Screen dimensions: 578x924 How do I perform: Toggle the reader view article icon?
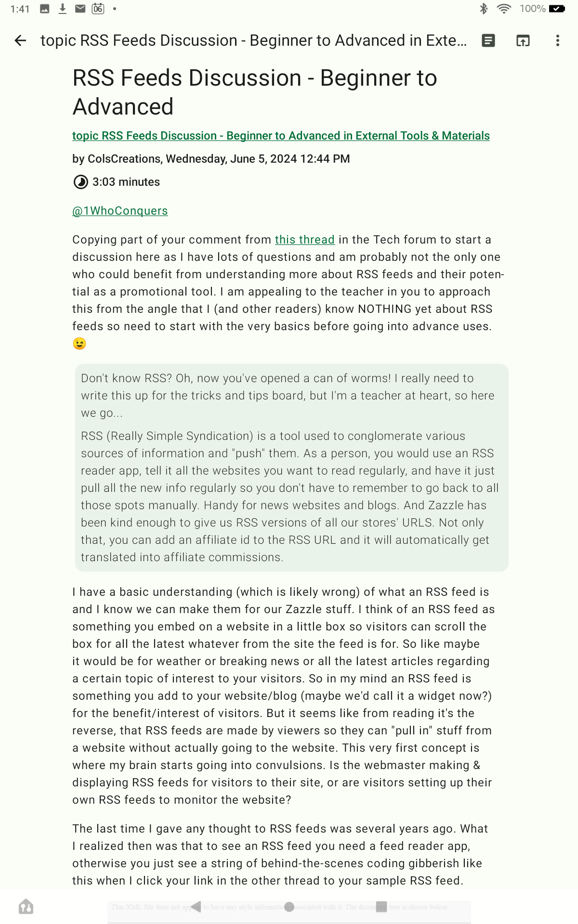pyautogui.click(x=488, y=40)
